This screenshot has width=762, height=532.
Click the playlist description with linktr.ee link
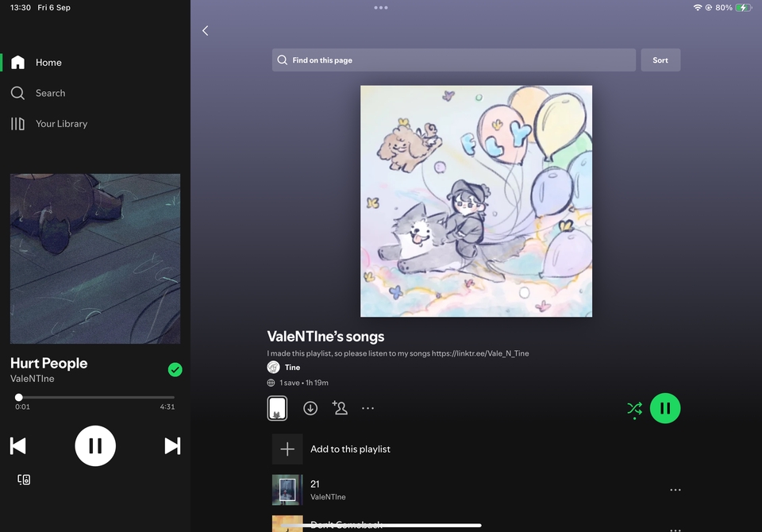pos(398,353)
